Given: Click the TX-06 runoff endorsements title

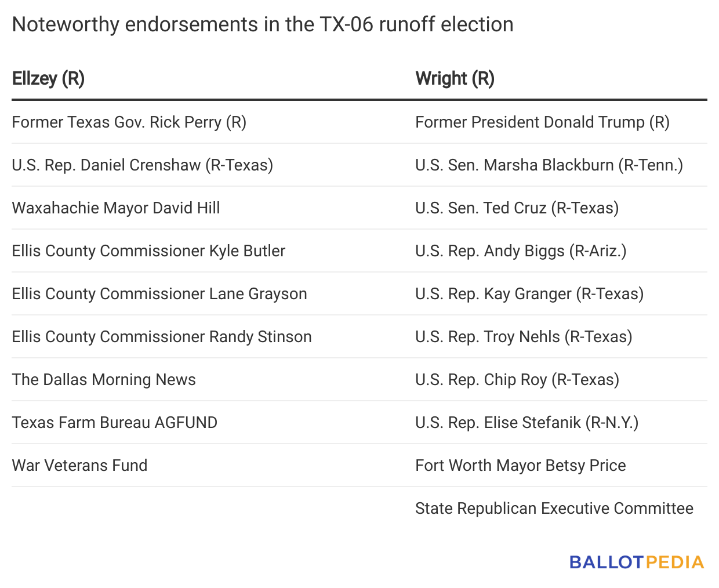Looking at the screenshot, I should [x=263, y=24].
